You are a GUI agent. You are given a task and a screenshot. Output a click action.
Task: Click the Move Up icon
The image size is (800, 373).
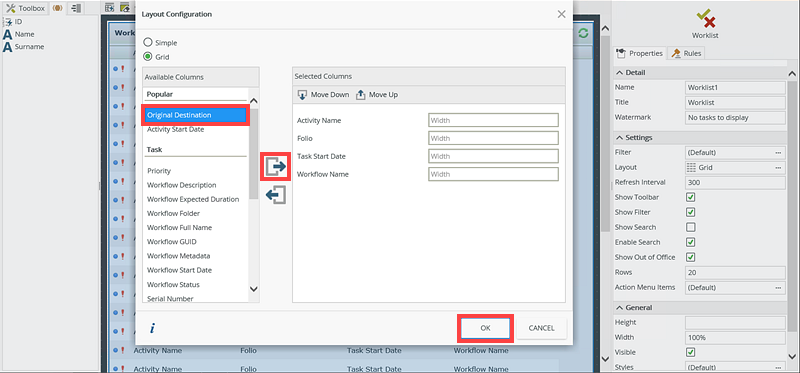pyautogui.click(x=361, y=95)
